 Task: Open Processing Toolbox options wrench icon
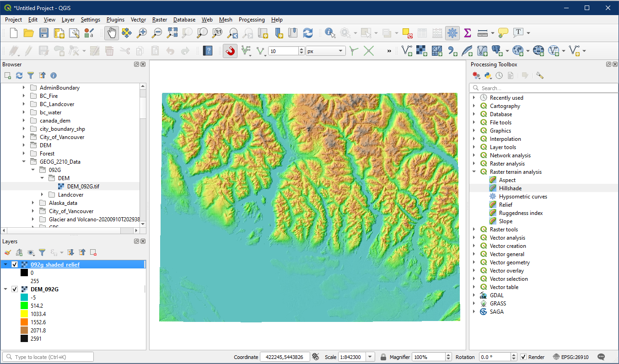[539, 75]
